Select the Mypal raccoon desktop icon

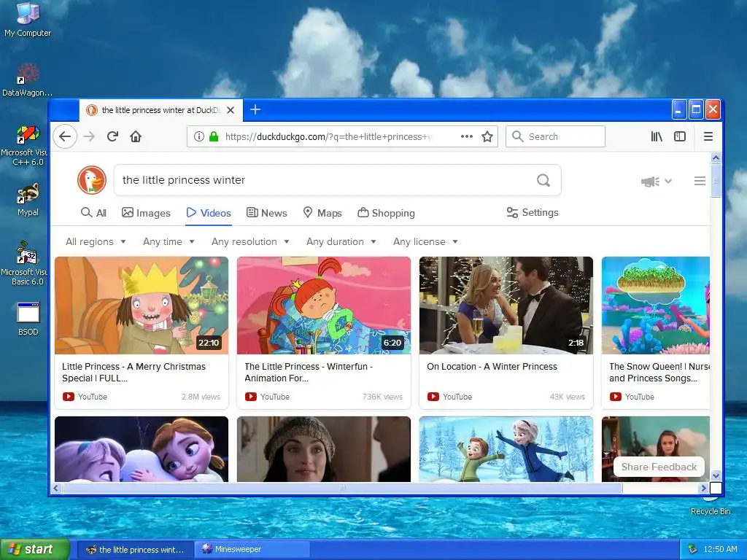[x=28, y=200]
